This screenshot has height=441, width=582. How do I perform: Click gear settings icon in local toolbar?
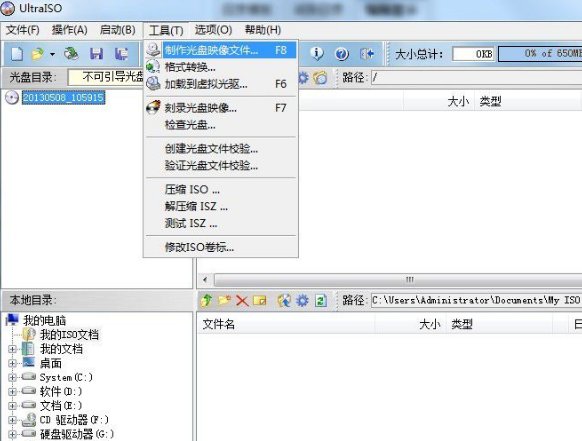click(x=302, y=300)
